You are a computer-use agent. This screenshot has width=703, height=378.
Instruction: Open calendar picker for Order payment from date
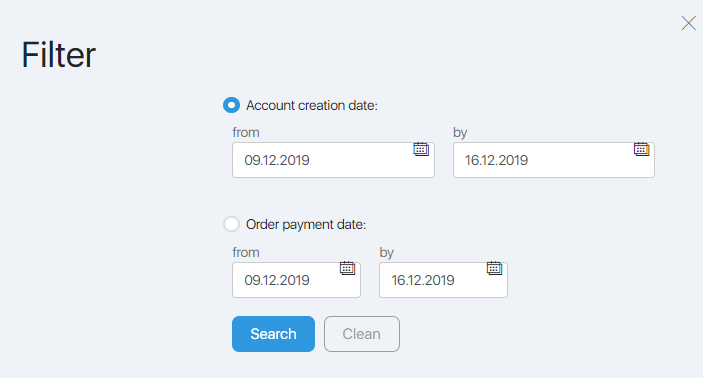point(347,268)
